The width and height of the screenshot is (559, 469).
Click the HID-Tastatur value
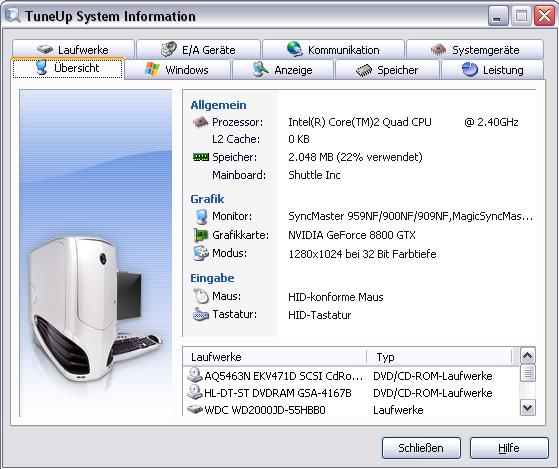[319, 315]
